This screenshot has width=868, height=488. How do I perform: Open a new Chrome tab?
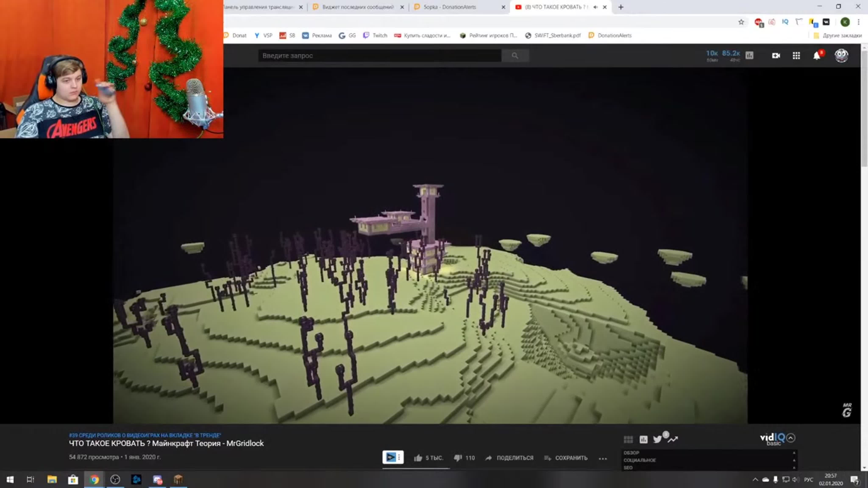tap(621, 7)
